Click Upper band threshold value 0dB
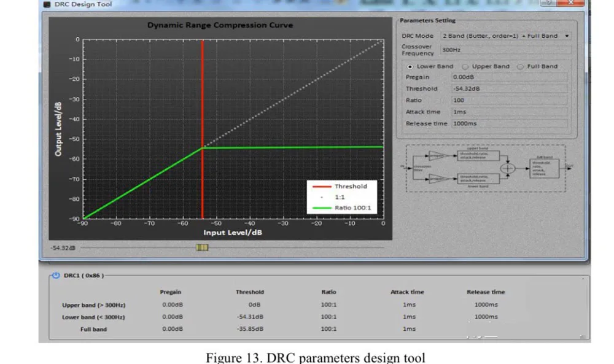 point(254,304)
